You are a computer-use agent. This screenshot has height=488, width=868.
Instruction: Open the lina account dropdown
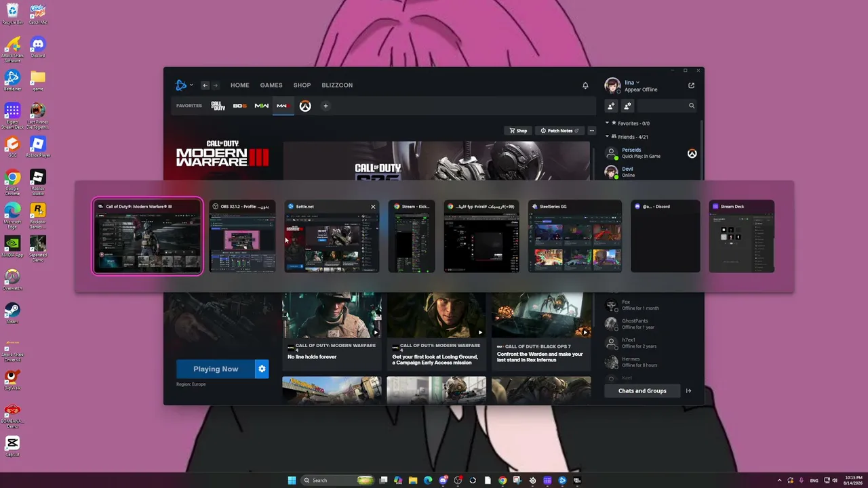[x=632, y=83]
